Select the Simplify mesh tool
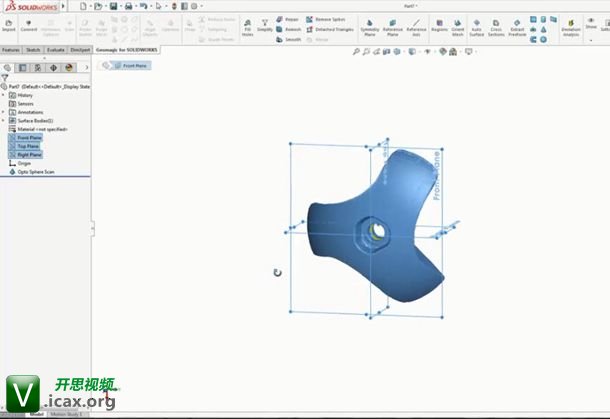The image size is (610, 419). [265, 26]
